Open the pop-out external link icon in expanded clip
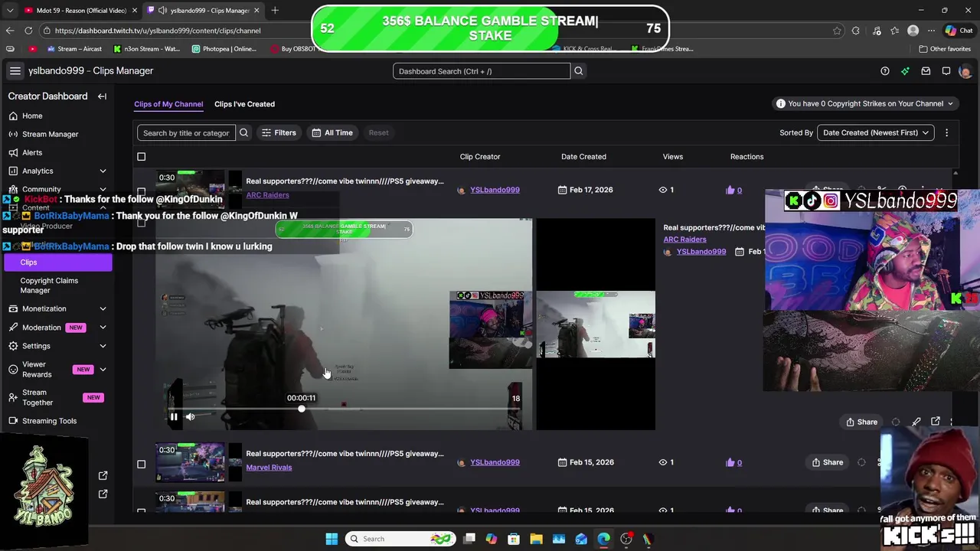Image resolution: width=980 pixels, height=551 pixels. pos(936,422)
